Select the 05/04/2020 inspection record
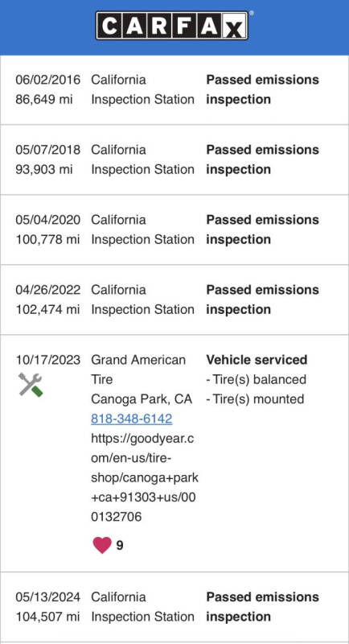 [x=174, y=229]
